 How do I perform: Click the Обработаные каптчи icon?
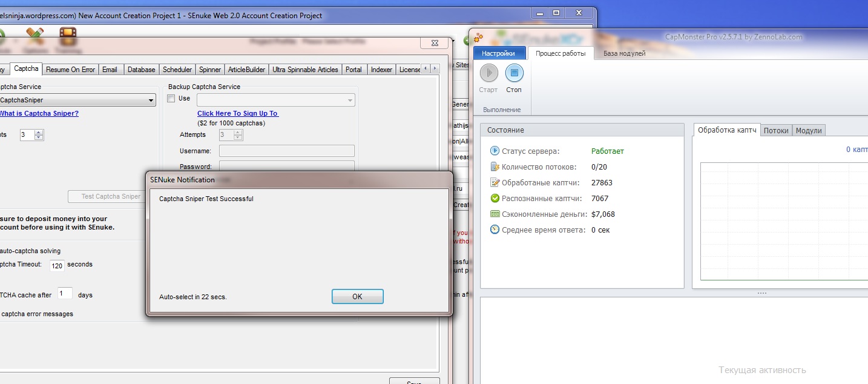point(495,182)
